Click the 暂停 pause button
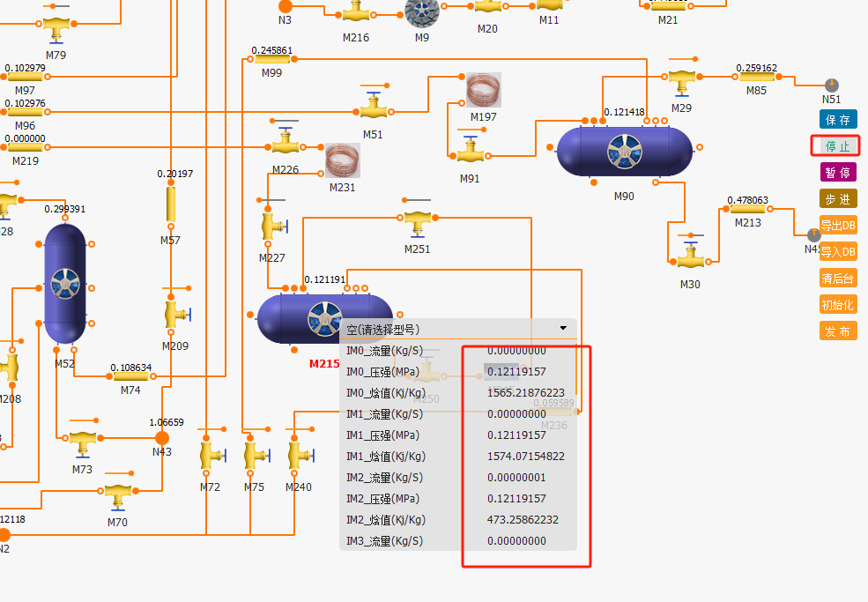The width and height of the screenshot is (868, 602). click(838, 172)
